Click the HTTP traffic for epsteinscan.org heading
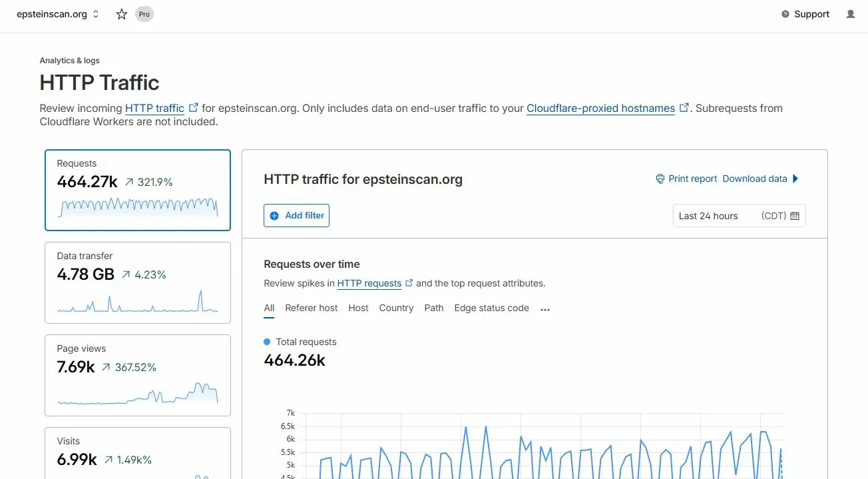The image size is (868, 479). coord(363,179)
